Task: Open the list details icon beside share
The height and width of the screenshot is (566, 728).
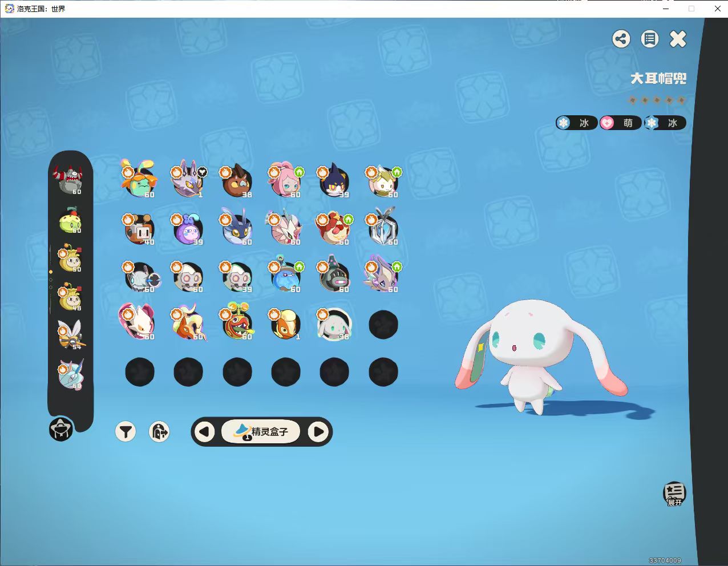Action: [649, 39]
